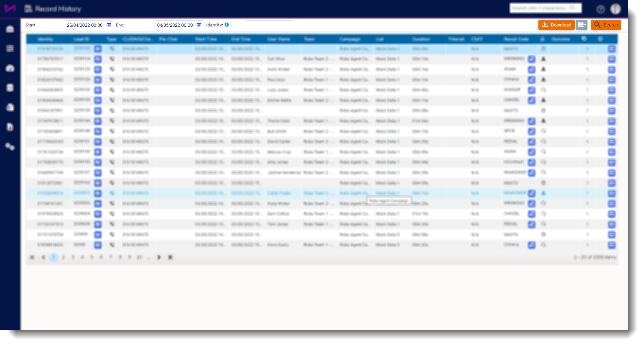Go to the previous page of results

(43, 257)
